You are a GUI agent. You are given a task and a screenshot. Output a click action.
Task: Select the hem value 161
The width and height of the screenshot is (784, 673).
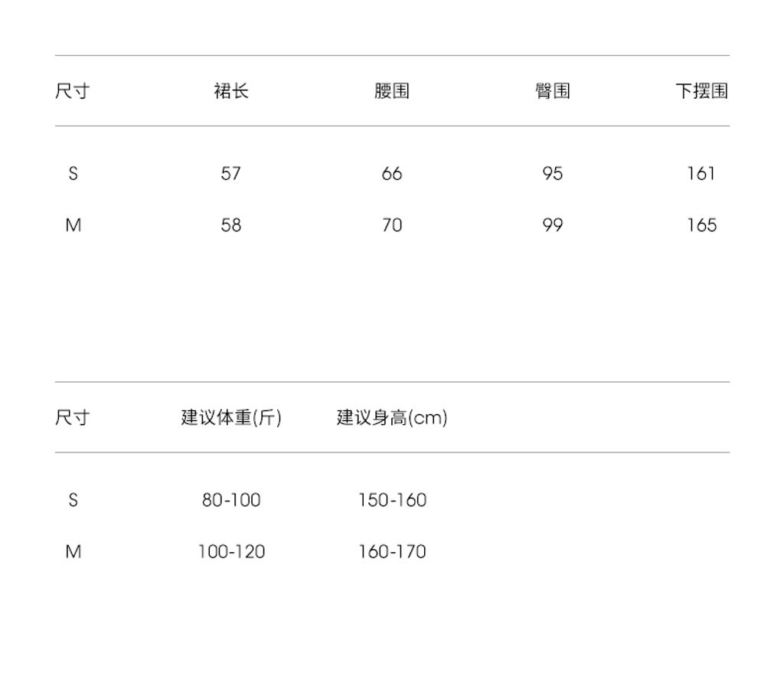point(701,174)
